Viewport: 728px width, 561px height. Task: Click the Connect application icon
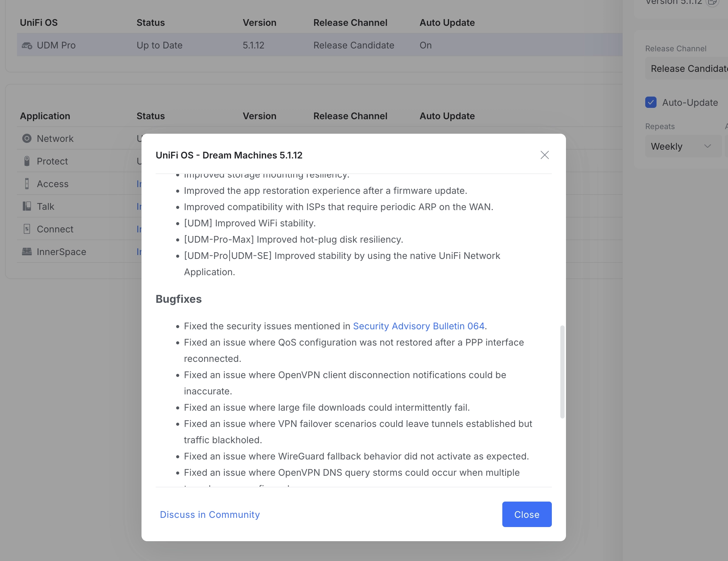pyautogui.click(x=27, y=229)
